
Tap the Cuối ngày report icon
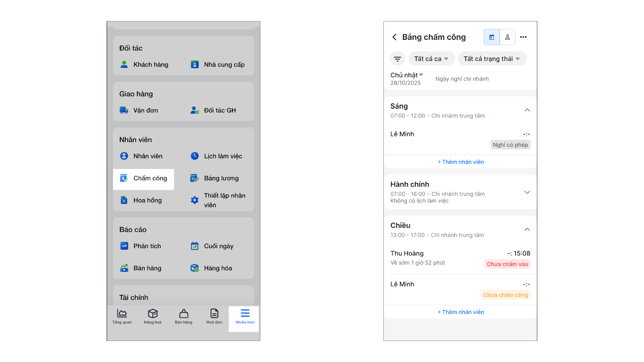[195, 246]
